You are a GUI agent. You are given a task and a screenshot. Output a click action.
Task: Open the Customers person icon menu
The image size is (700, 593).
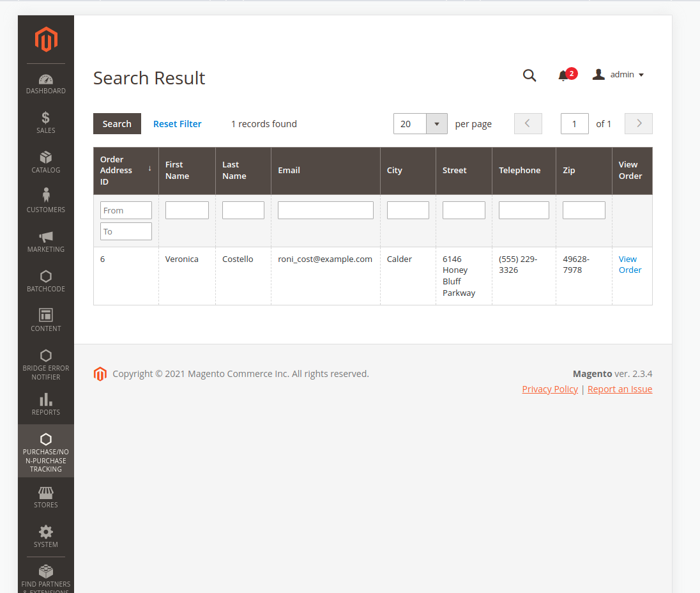(x=46, y=201)
